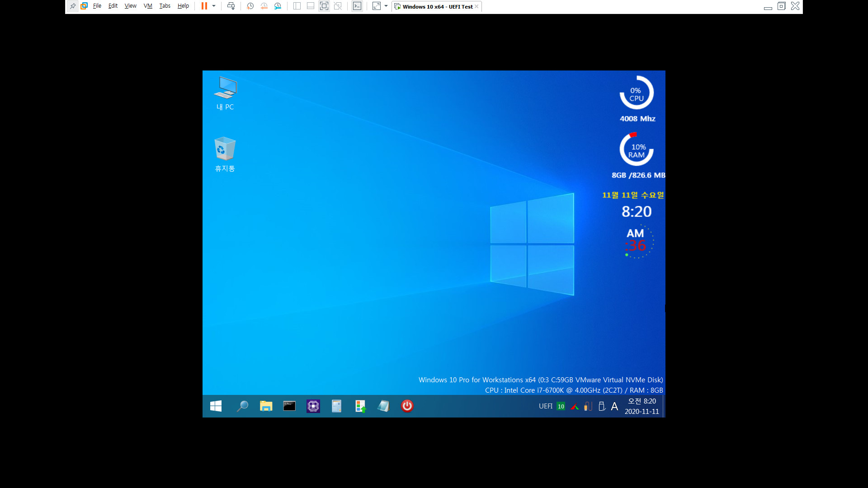Click the 8:20 desktop clock widget
The image size is (868, 488).
pyautogui.click(x=637, y=211)
